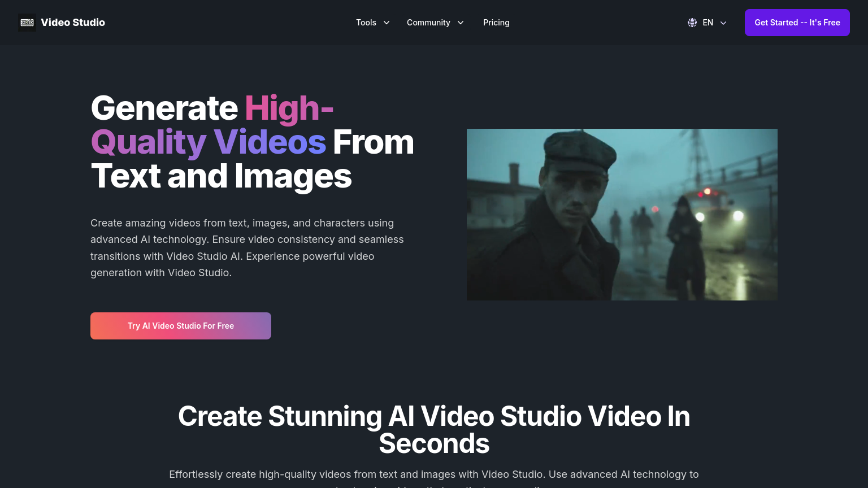The height and width of the screenshot is (488, 868).
Task: Click the Community menu chevron arrow
Action: 461,23
